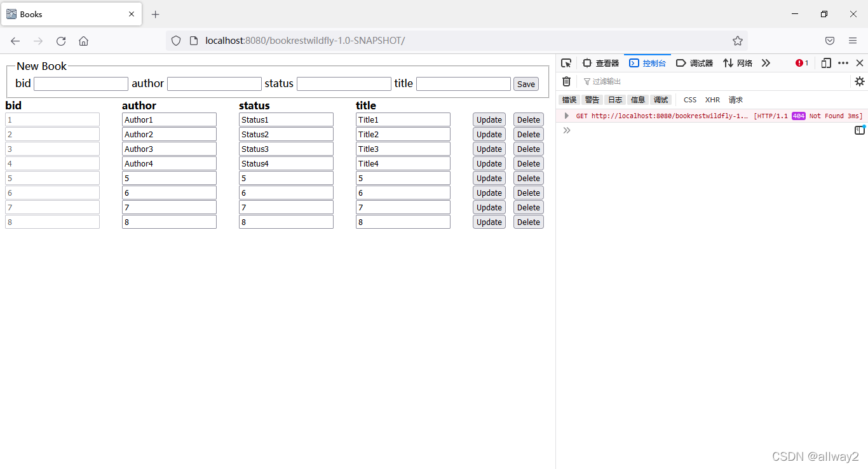Switch to the 控制台 console tab
Screen dimensions: 868x469
tap(648, 63)
